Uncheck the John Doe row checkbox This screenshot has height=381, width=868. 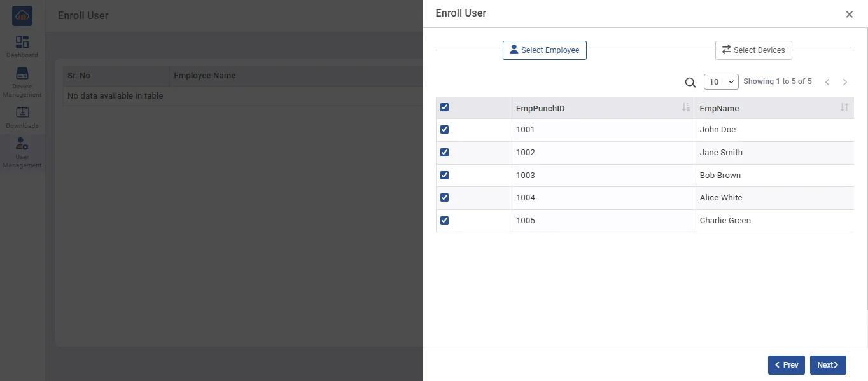click(x=444, y=129)
